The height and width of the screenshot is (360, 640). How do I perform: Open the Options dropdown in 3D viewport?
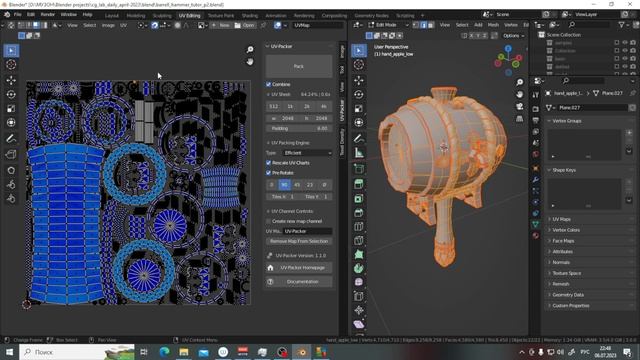(x=513, y=36)
